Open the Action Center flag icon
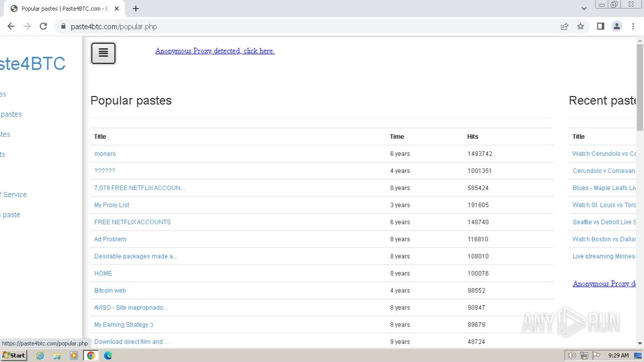 [596, 355]
